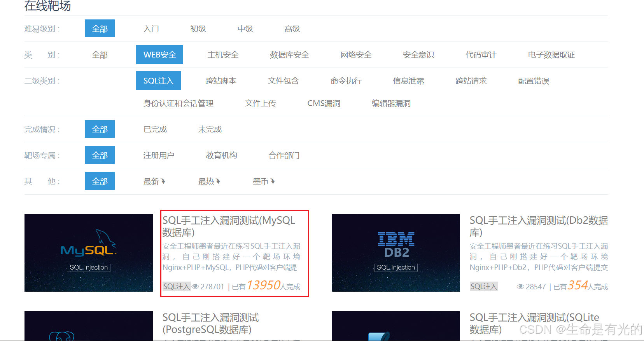Select the 命令执行 subcategory
This screenshot has width=644, height=341.
[346, 81]
